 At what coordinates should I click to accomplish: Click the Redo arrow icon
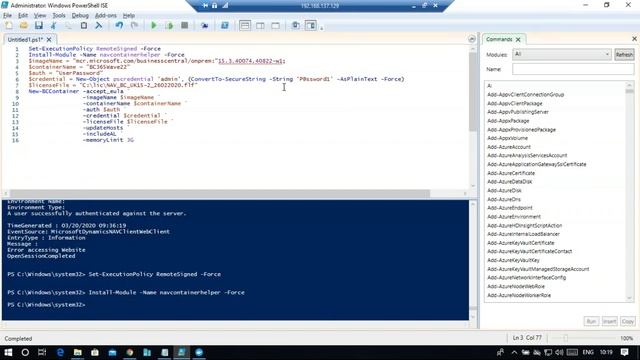134,25
